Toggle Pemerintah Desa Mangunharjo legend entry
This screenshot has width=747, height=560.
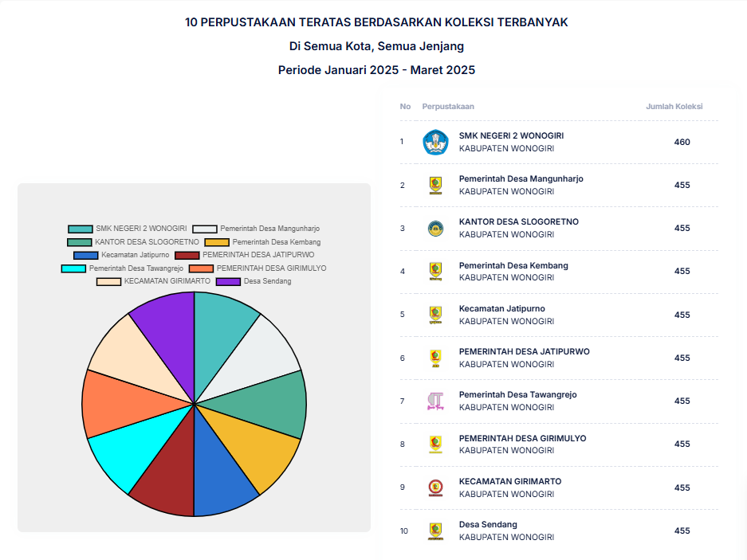(256, 229)
